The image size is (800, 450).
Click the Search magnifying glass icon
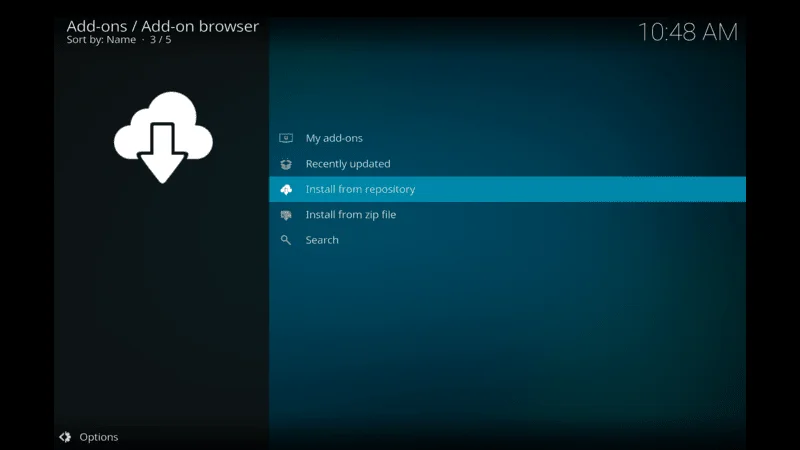[286, 240]
